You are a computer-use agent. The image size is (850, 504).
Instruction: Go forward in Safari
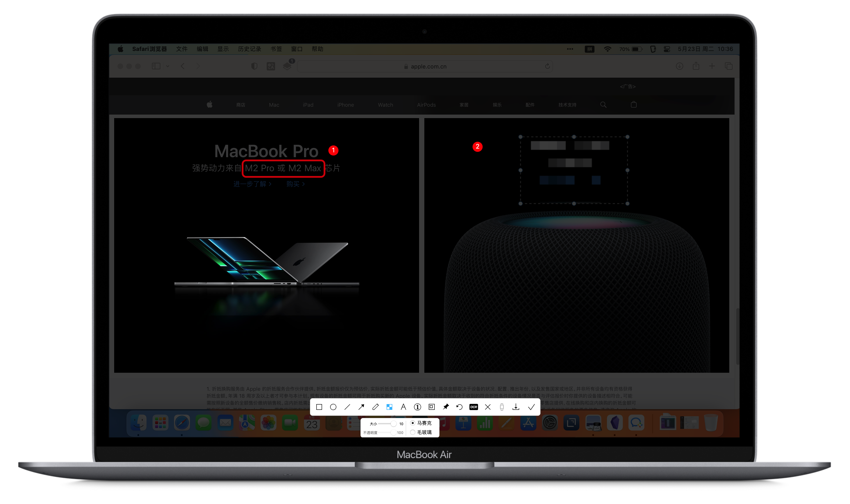(x=198, y=66)
